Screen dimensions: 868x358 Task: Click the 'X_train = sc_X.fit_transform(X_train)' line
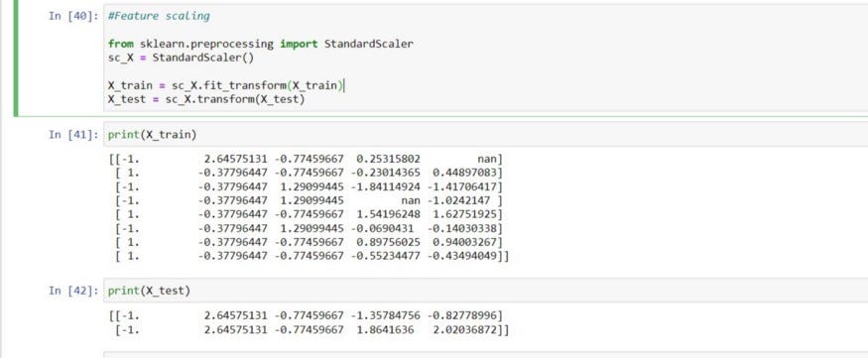click(226, 85)
